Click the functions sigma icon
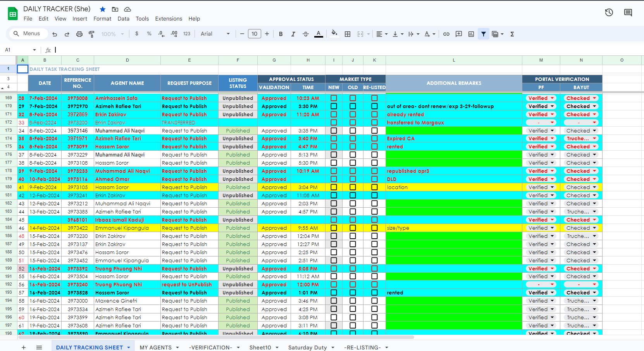Image resolution: width=644 pixels, height=351 pixels. click(x=512, y=34)
